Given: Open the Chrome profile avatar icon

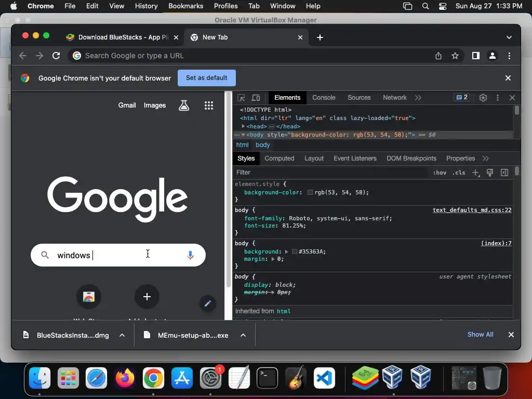Looking at the screenshot, I should click(x=493, y=56).
